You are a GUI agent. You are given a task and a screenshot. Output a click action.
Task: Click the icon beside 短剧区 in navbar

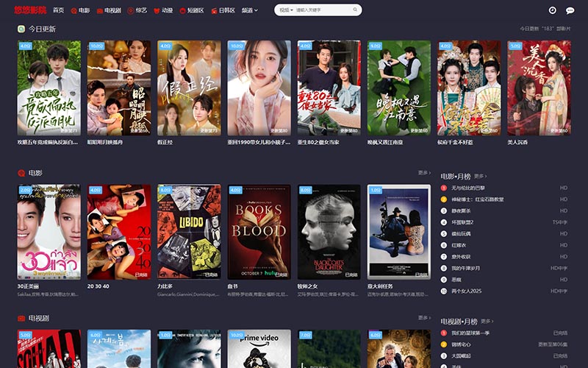coord(182,11)
